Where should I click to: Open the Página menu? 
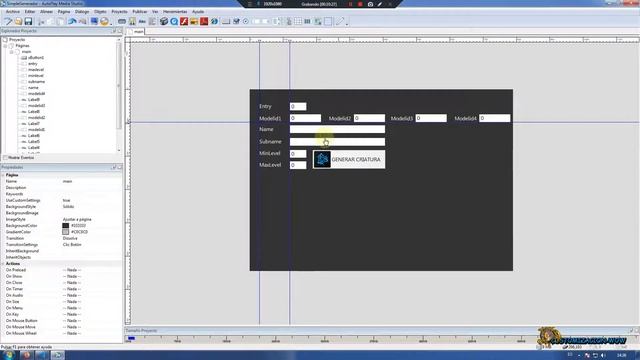(x=64, y=12)
